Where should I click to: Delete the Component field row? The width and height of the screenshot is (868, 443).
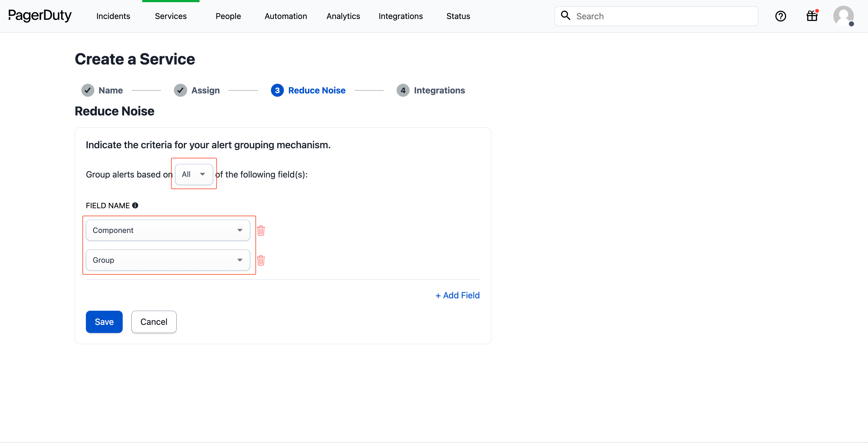pos(261,231)
